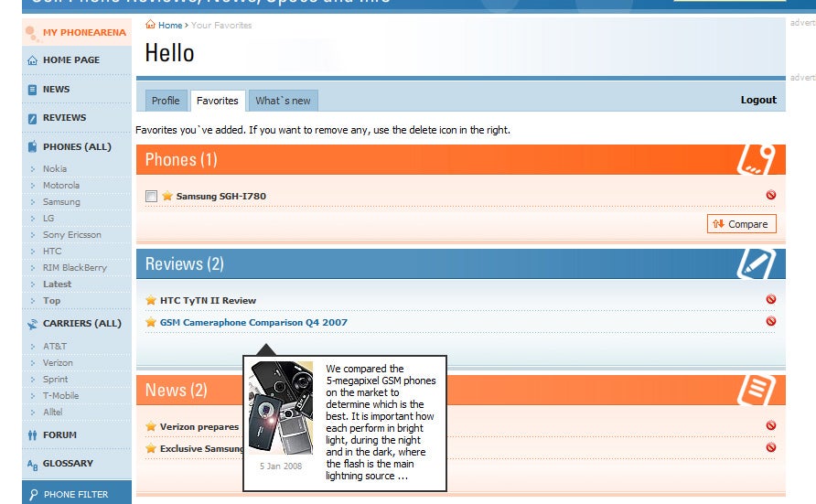This screenshot has width=816, height=504.
Task: Delete Samsung SGH-I780 from favorites
Action: (x=771, y=195)
